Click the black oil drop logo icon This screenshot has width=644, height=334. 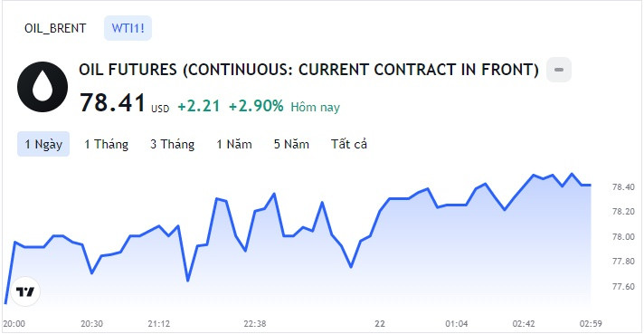coord(43,87)
